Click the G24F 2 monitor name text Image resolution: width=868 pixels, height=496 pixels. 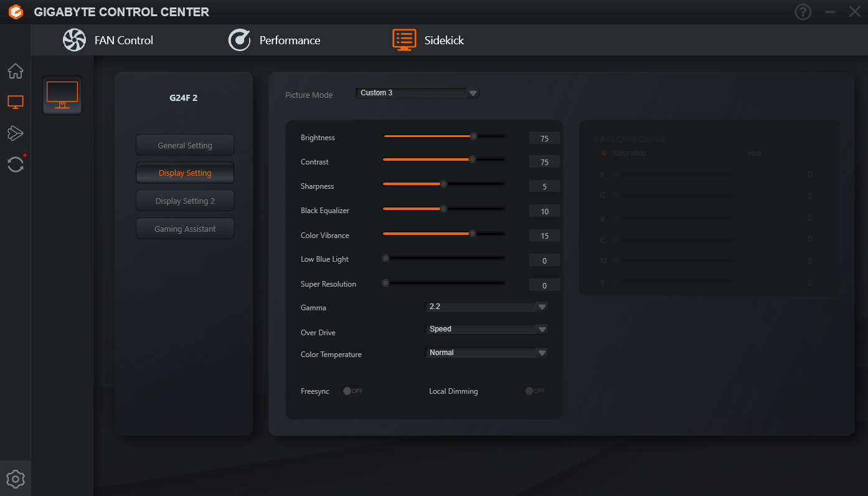click(x=184, y=98)
